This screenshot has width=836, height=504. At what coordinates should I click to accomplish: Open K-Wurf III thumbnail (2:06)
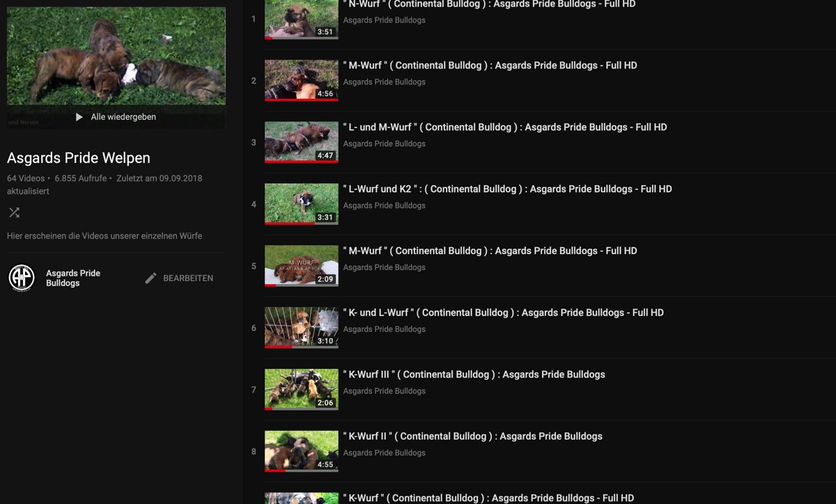coord(302,389)
